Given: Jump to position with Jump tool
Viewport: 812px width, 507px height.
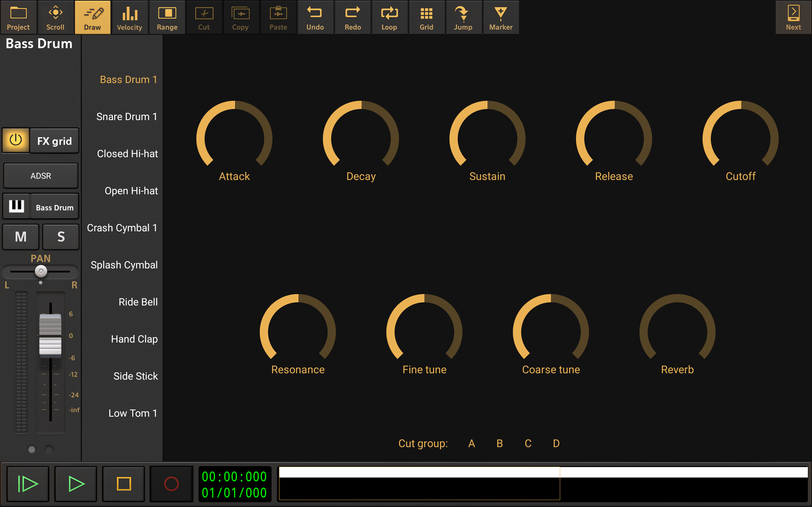Looking at the screenshot, I should 463,17.
